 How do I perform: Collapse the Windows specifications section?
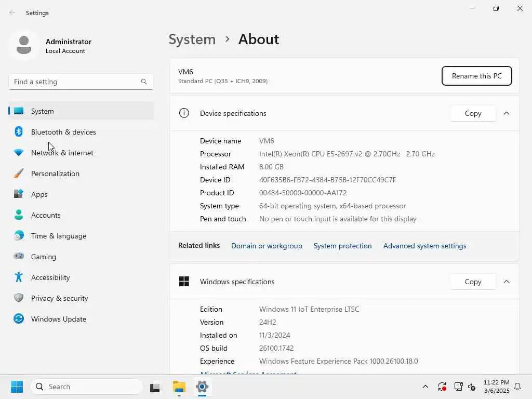[506, 282]
